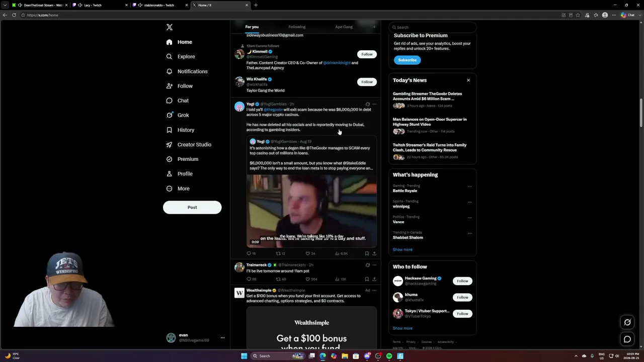Show more trends under What's happening
Viewport: 644px width, 362px height.
tap(403, 249)
